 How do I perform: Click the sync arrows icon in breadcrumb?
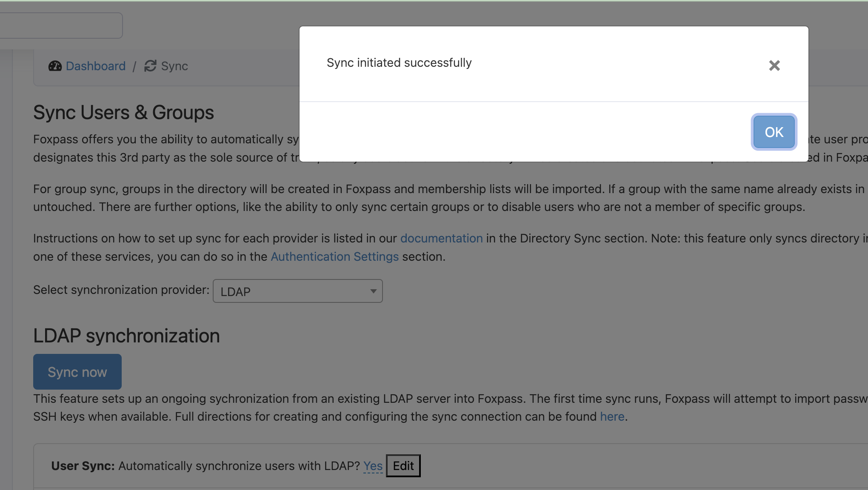150,66
